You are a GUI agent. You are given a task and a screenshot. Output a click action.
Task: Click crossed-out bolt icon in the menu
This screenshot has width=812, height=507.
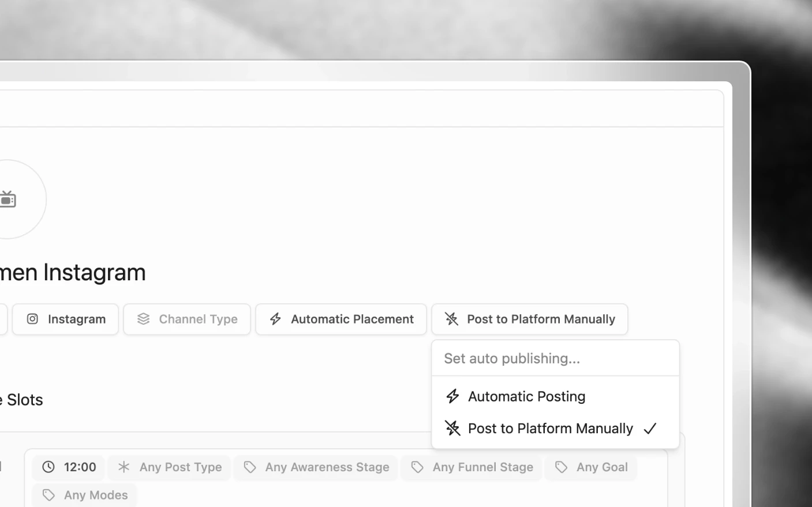[452, 429]
